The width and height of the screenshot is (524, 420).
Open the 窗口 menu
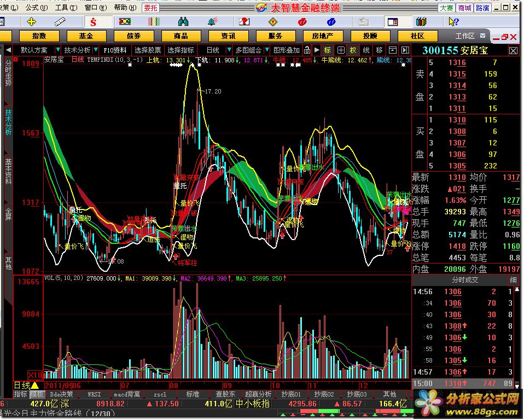[x=96, y=7]
